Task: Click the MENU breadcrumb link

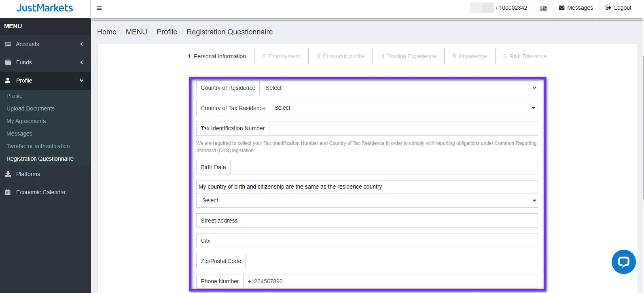Action: (136, 32)
